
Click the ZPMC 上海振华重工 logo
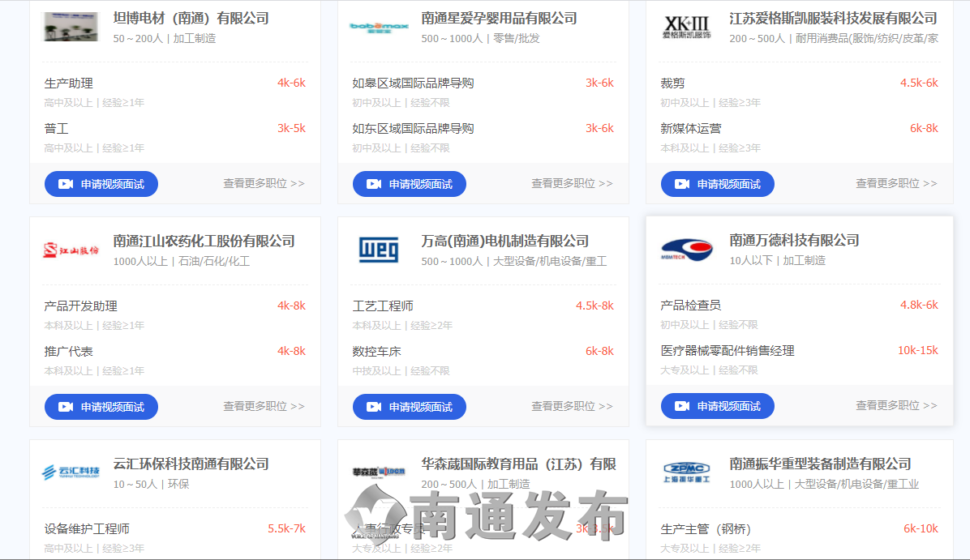pyautogui.click(x=686, y=472)
